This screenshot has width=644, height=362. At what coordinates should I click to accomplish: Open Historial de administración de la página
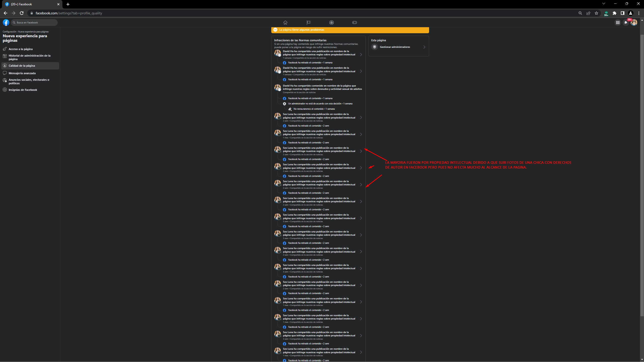click(x=30, y=57)
